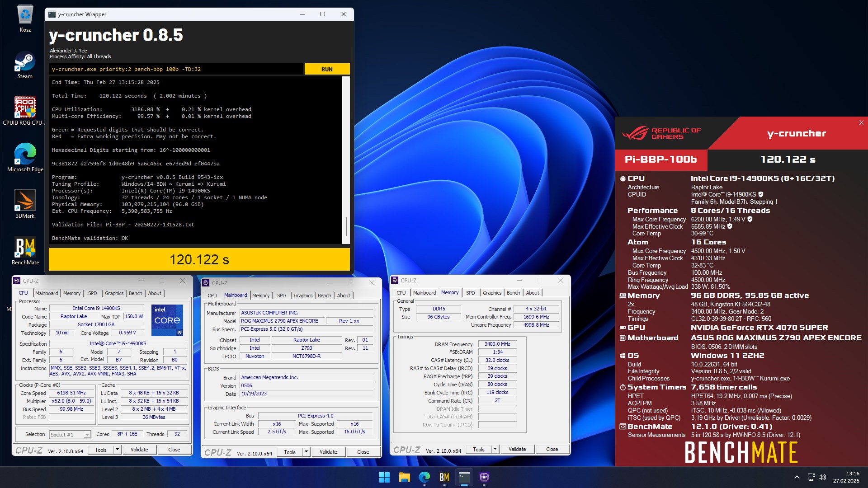Click the verified checkmark next to CPUID i9-14900KS
This screenshot has width=868, height=488.
click(761, 195)
